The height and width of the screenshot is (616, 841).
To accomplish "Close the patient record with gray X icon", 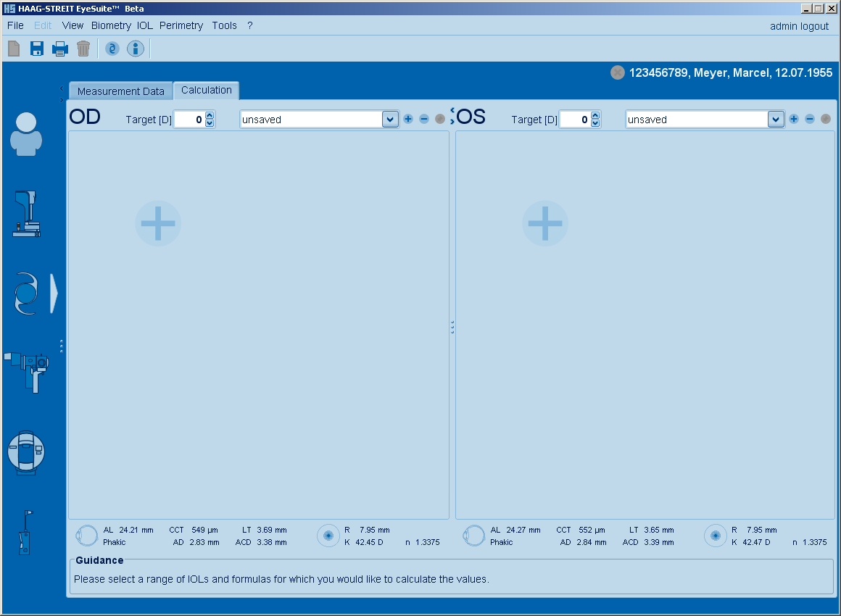I will [x=618, y=72].
